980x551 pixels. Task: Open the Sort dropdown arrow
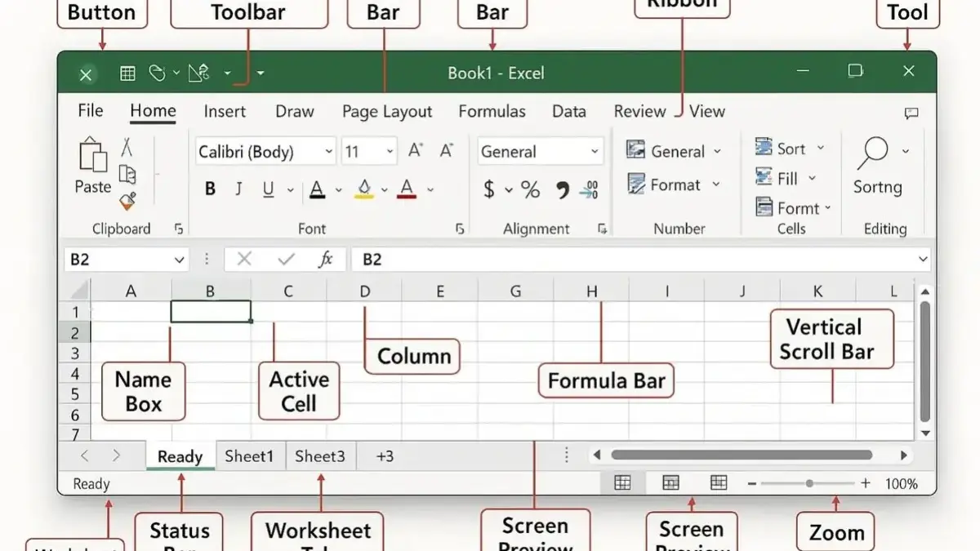click(821, 149)
